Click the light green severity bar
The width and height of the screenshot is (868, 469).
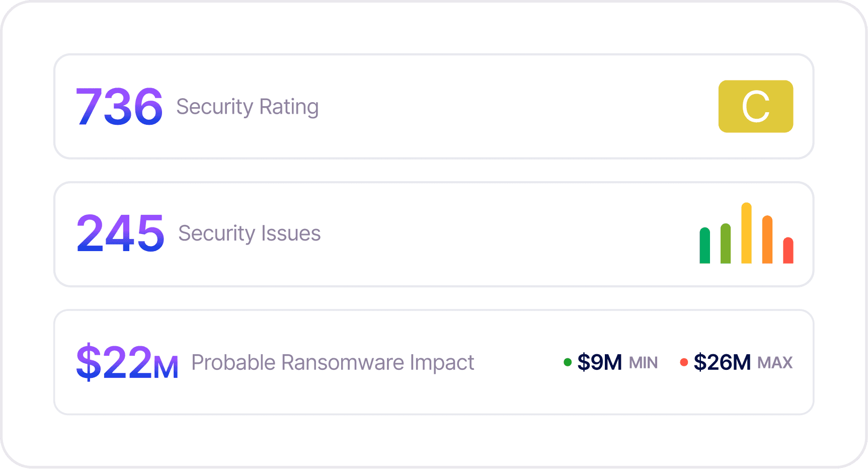(x=725, y=243)
